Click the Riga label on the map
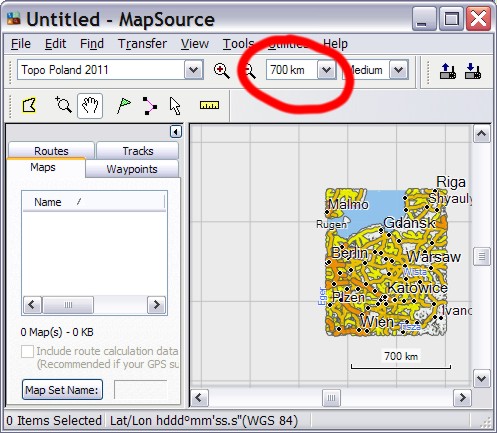 pyautogui.click(x=451, y=182)
